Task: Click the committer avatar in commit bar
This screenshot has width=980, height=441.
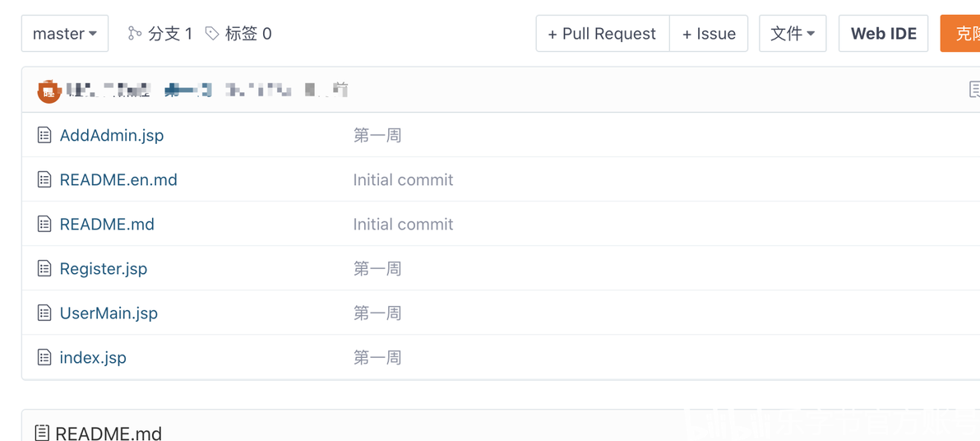Action: click(49, 91)
